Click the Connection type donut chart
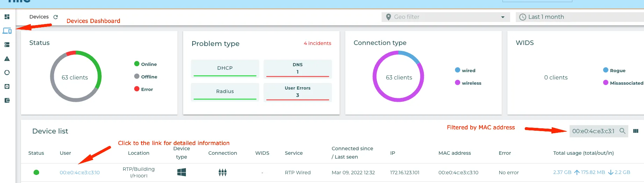The image size is (644, 183). click(398, 76)
